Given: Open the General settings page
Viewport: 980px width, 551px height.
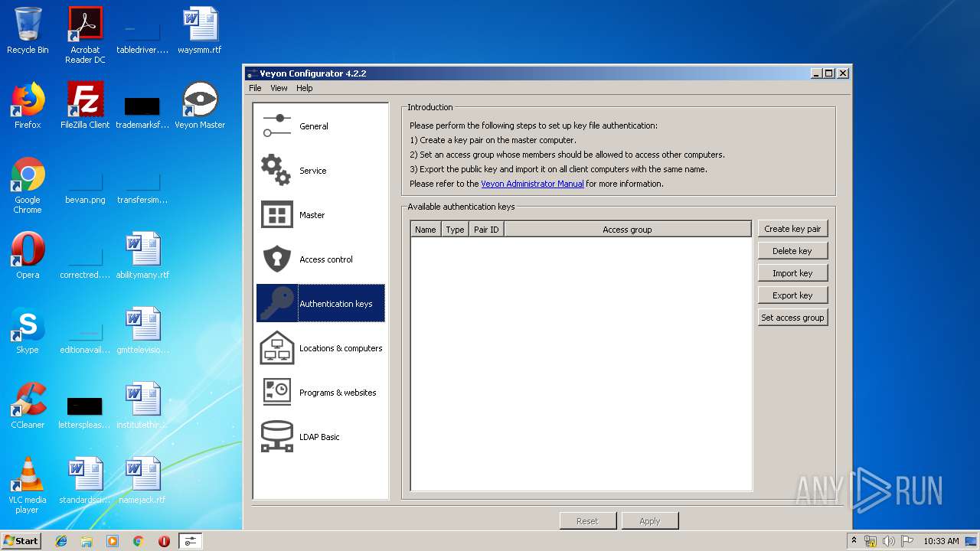Looking at the screenshot, I should tap(321, 126).
